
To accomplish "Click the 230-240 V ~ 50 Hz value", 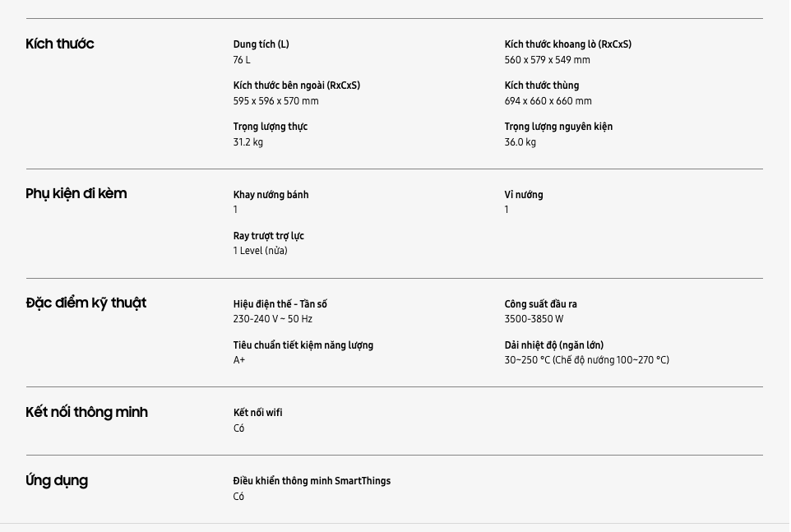I will coord(273,319).
